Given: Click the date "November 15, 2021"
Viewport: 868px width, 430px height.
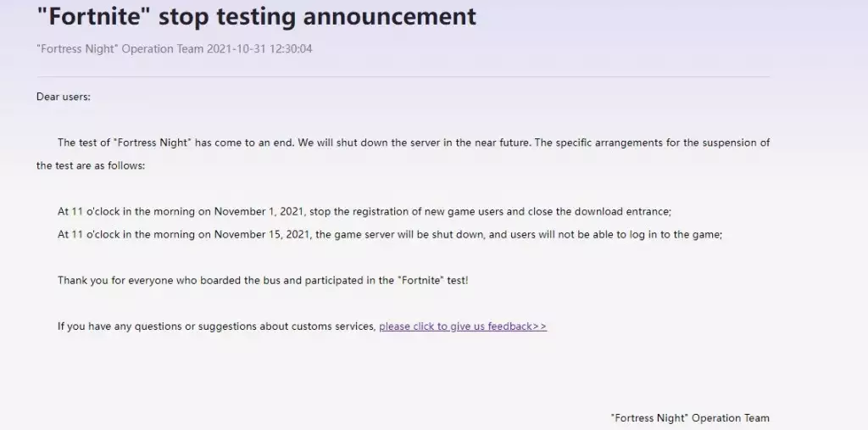Looking at the screenshot, I should coord(264,234).
